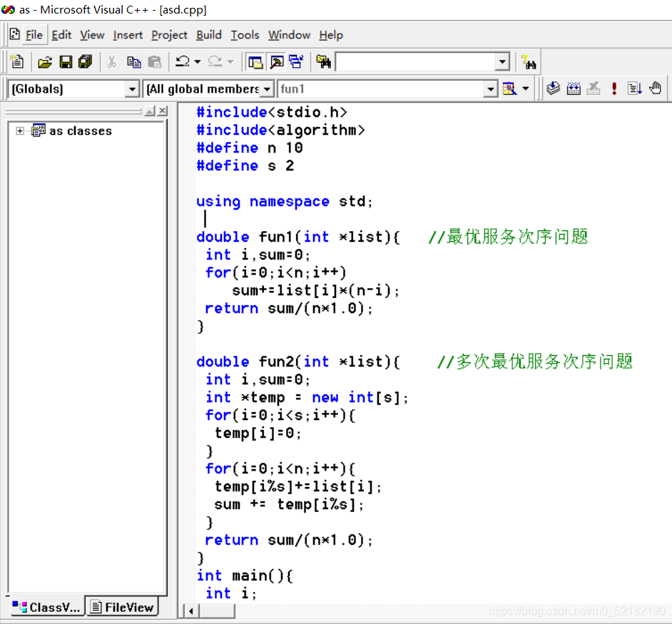672x624 pixels.
Task: Click the 'temp[i%s]+=list[i];' line
Action: pyautogui.click(x=298, y=487)
